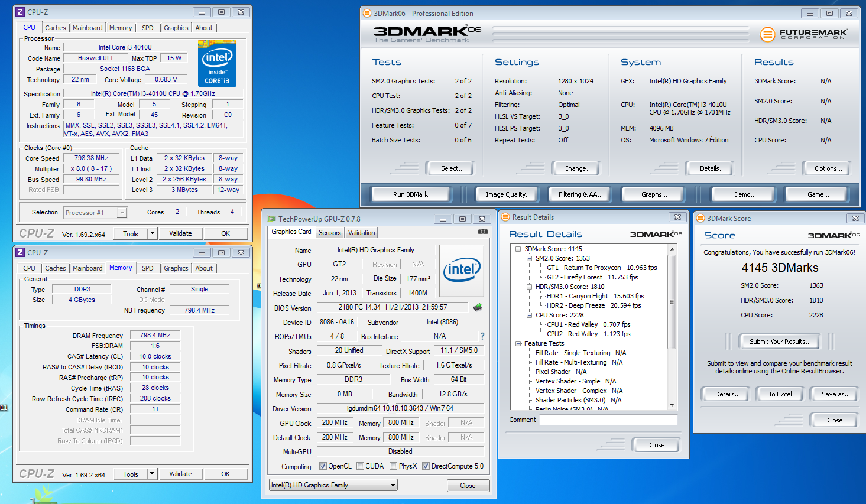Viewport: 866px width, 504px height.
Task: Click the Result Details window title icon
Action: 505,217
